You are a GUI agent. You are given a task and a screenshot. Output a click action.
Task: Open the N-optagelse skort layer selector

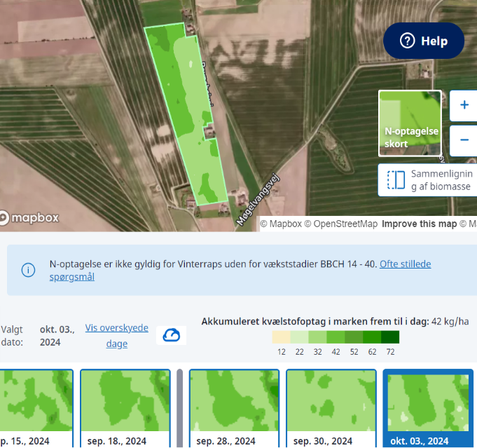(410, 123)
